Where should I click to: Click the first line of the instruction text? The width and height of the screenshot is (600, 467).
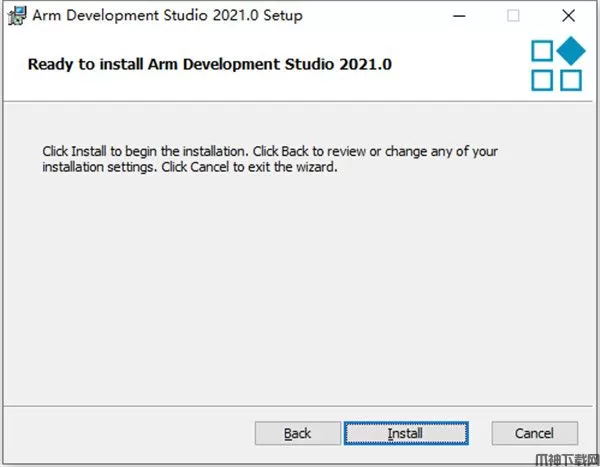[270, 151]
